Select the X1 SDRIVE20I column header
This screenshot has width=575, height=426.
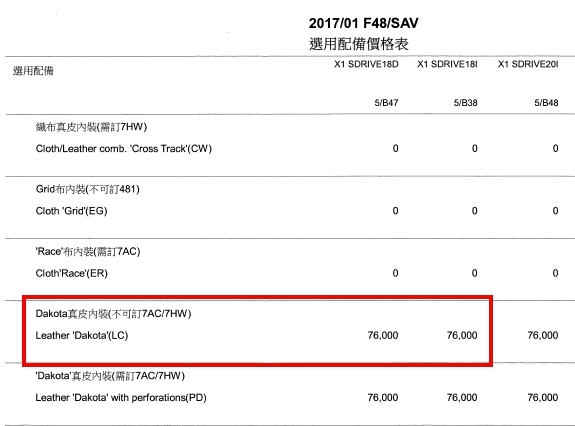(x=528, y=64)
